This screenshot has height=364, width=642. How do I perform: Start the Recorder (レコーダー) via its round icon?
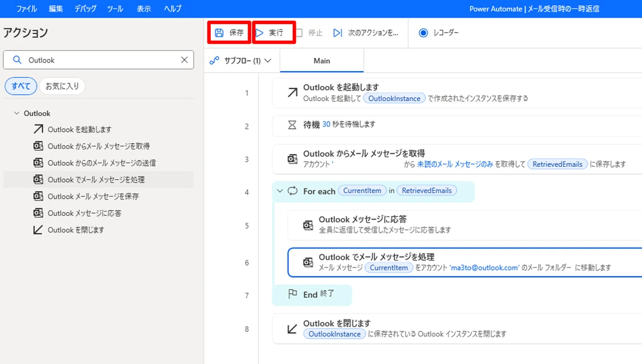point(423,33)
